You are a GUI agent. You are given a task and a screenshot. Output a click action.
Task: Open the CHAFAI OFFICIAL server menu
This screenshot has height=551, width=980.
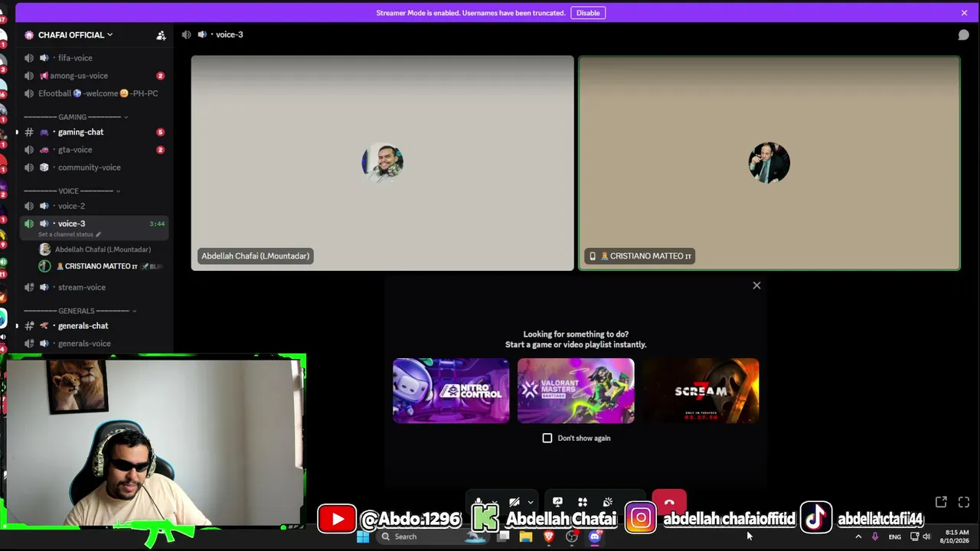coord(76,34)
